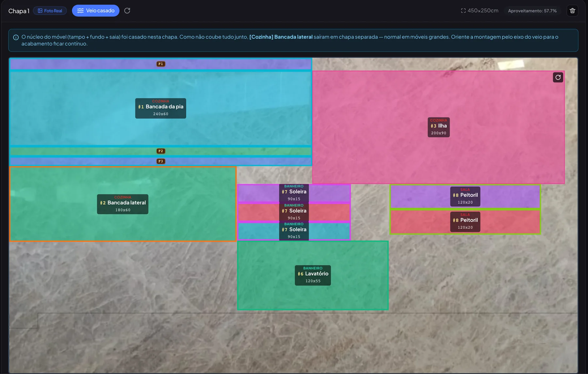Select the blue #7 Soleira piece
Image resolution: width=588 pixels, height=374 pixels.
[294, 231]
